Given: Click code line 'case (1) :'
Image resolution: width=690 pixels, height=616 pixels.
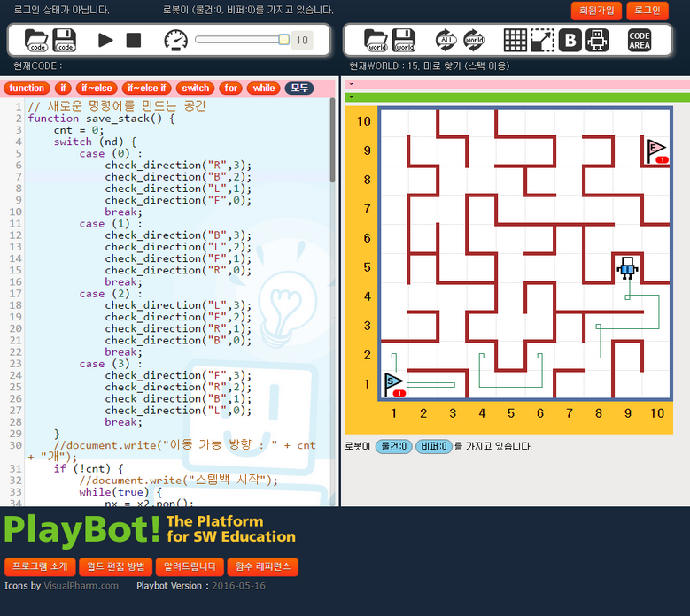Looking at the screenshot, I should [x=111, y=223].
